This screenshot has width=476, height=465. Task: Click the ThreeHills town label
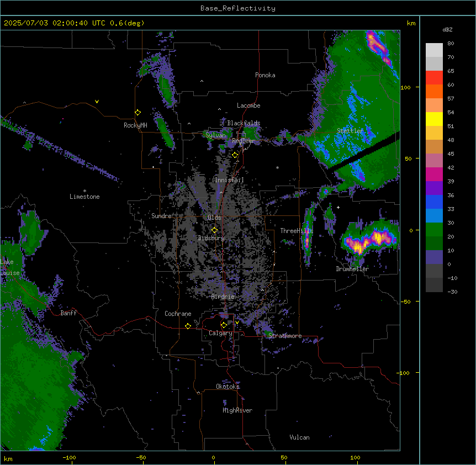coord(297,231)
